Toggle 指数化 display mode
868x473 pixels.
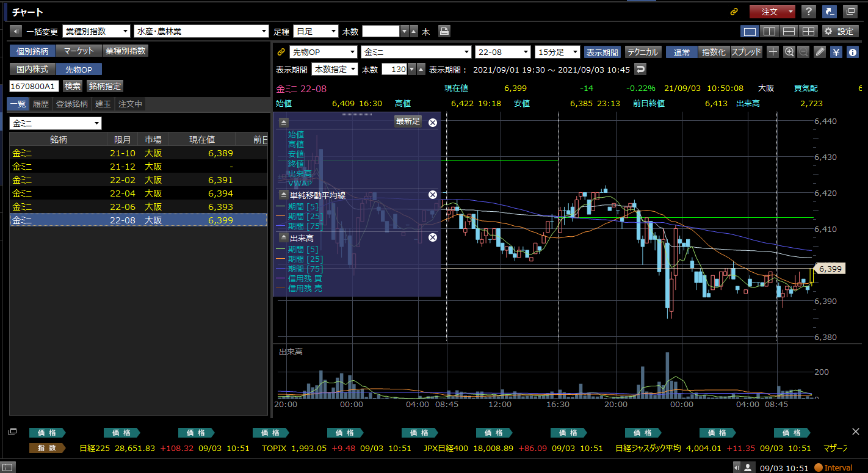713,52
